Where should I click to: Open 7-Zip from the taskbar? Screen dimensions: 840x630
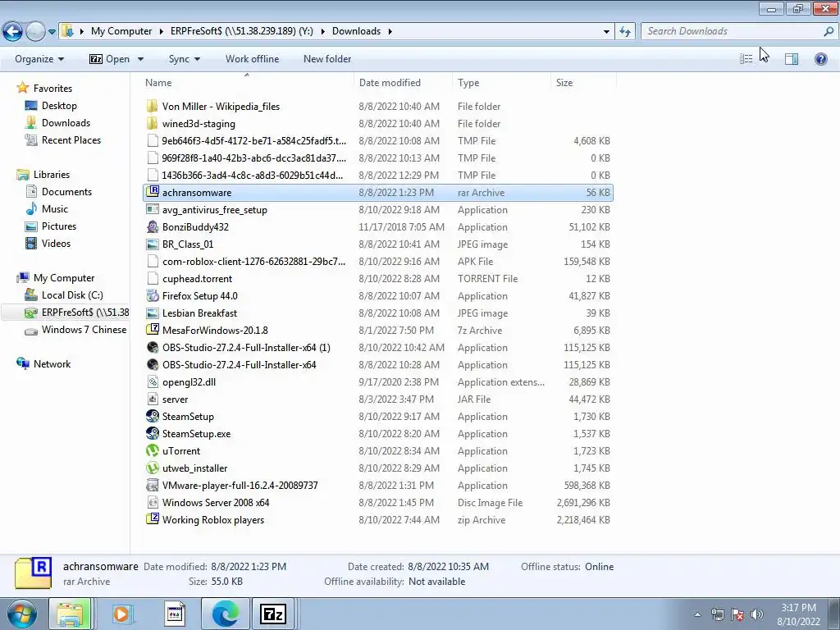[x=272, y=614]
